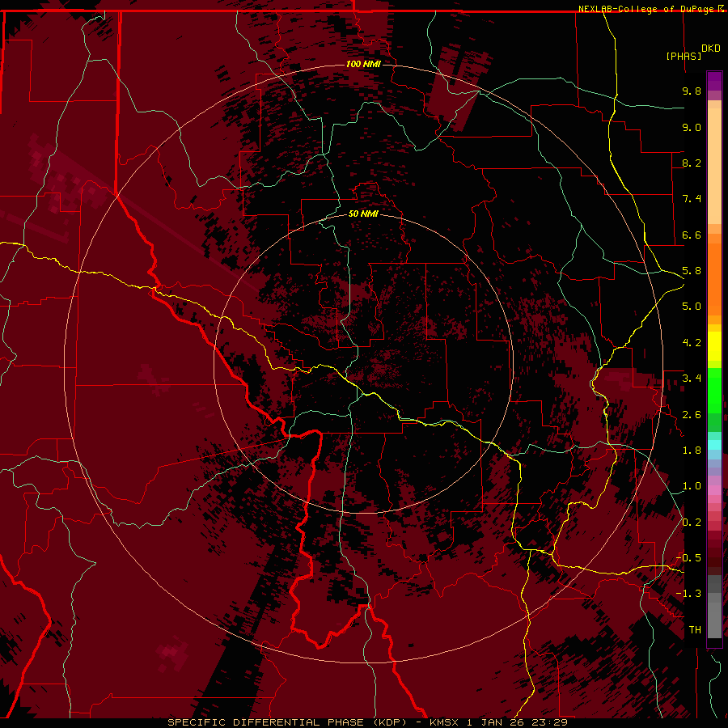Viewport: 728px width, 728px height.
Task: Click the 5.8 value on the color scale
Action: click(692, 271)
